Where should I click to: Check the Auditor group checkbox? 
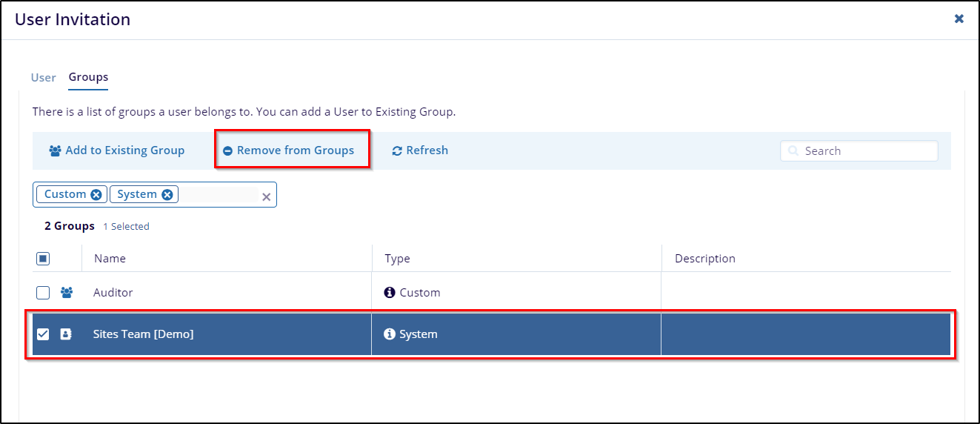pos(43,293)
